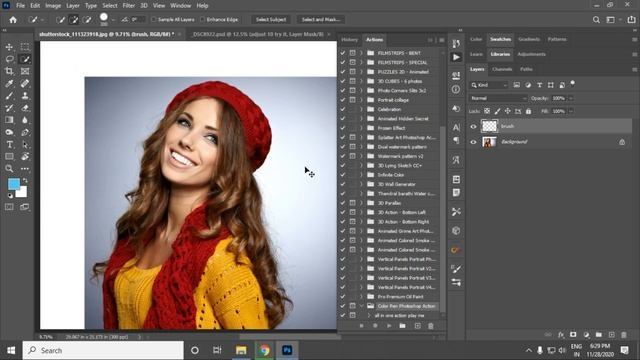640x360 pixels.
Task: Open the Window menu
Action: coord(180,6)
